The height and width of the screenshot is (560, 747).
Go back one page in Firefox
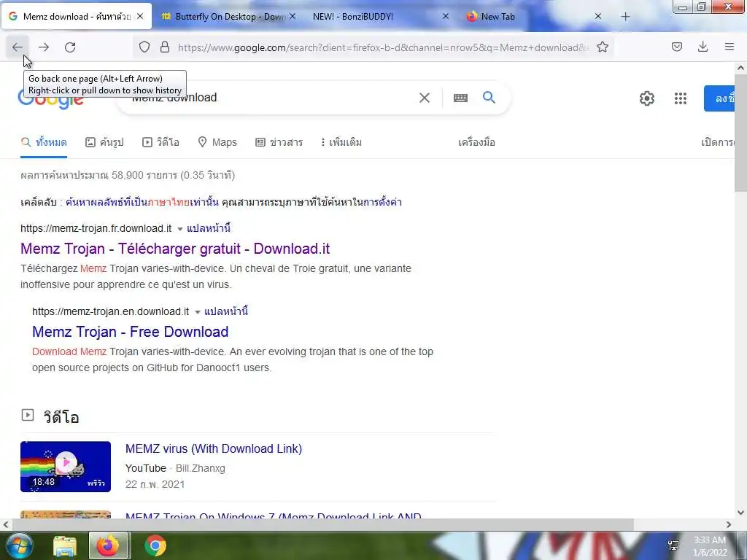tap(18, 47)
